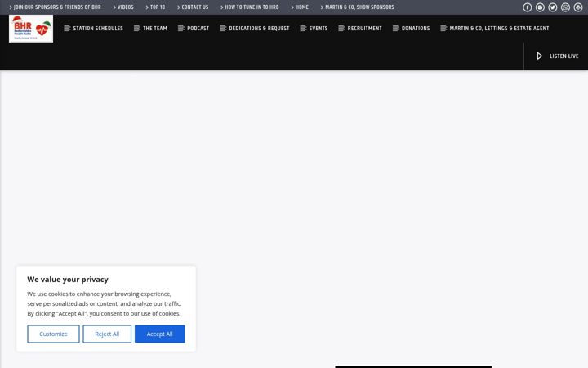Open the Facebook social icon
588x368 pixels.
click(x=528, y=7)
